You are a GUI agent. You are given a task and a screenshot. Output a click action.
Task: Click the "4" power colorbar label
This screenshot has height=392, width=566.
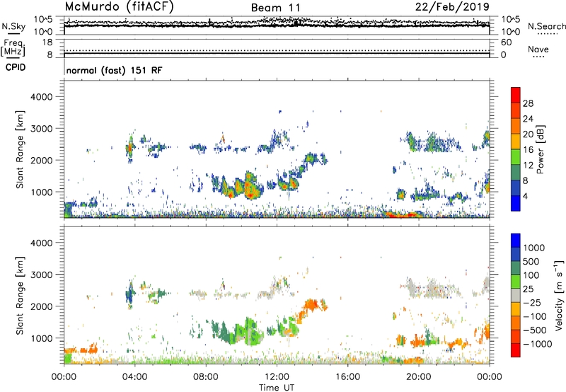pos(525,196)
